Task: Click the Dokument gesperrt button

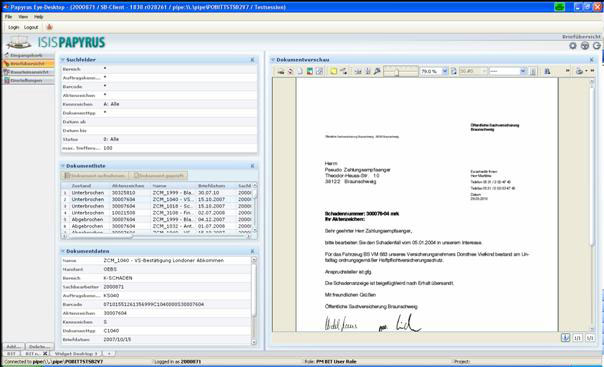Action: (x=158, y=176)
